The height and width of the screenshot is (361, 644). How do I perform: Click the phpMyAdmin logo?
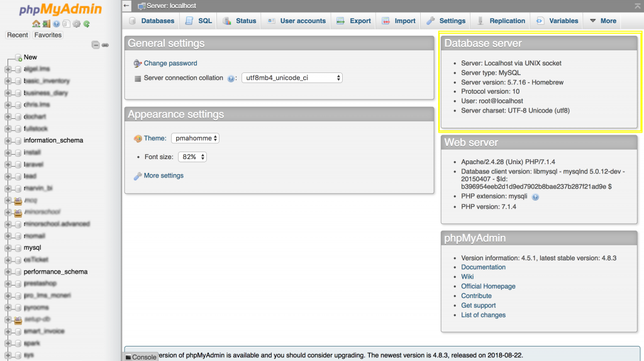pos(60,9)
